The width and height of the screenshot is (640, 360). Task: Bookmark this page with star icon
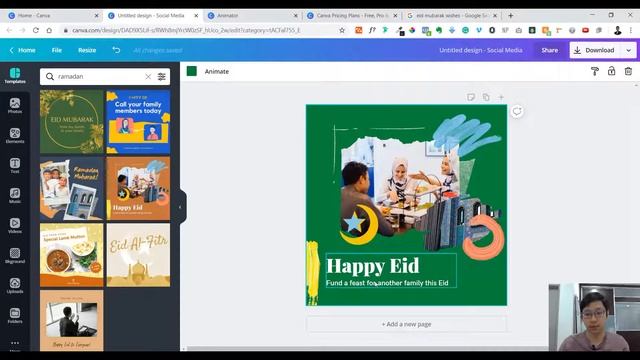(x=342, y=30)
